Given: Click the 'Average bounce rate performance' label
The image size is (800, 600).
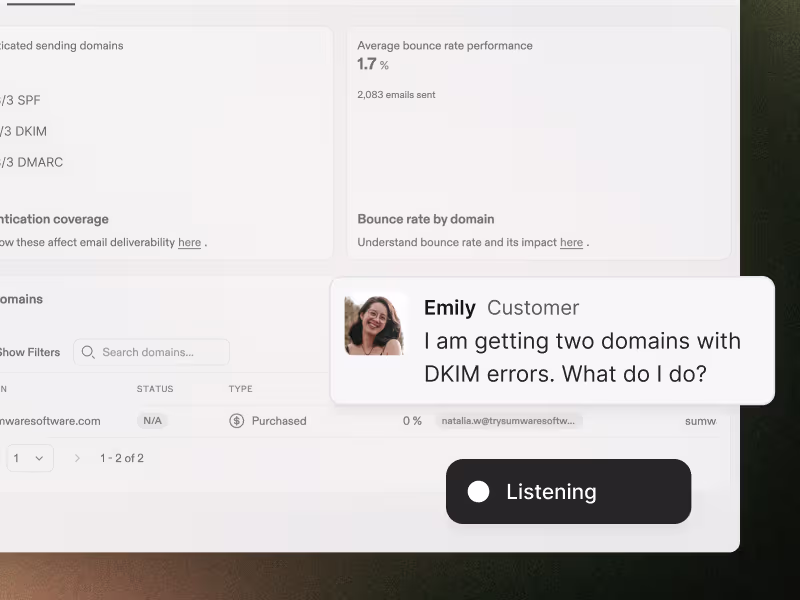Looking at the screenshot, I should (445, 45).
